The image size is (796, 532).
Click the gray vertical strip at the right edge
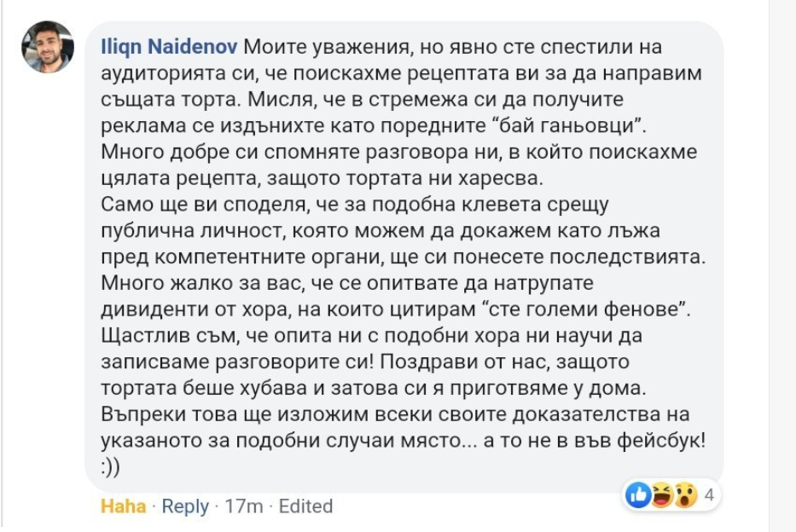[782, 256]
